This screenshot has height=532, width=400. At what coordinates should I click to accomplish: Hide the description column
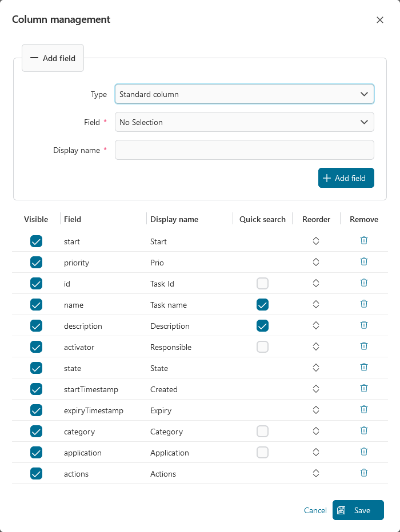click(37, 326)
